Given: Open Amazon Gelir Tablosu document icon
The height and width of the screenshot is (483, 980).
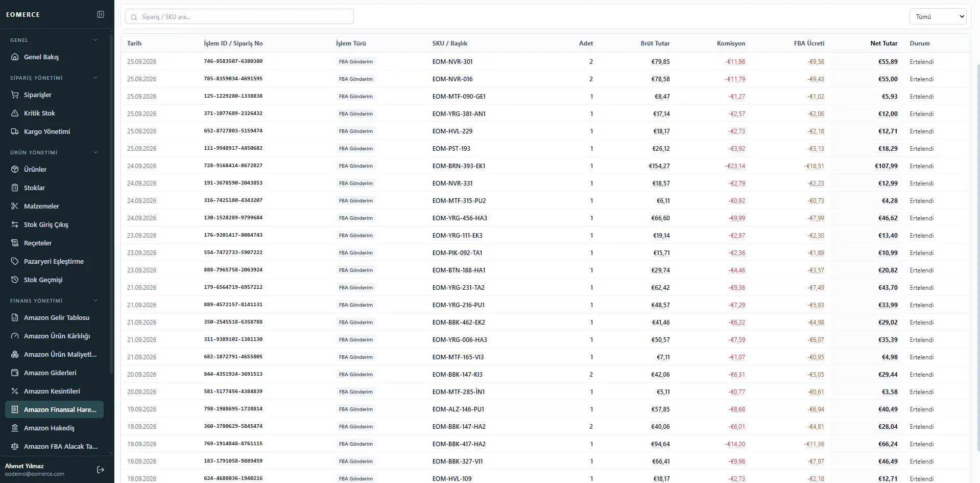Looking at the screenshot, I should pos(15,317).
